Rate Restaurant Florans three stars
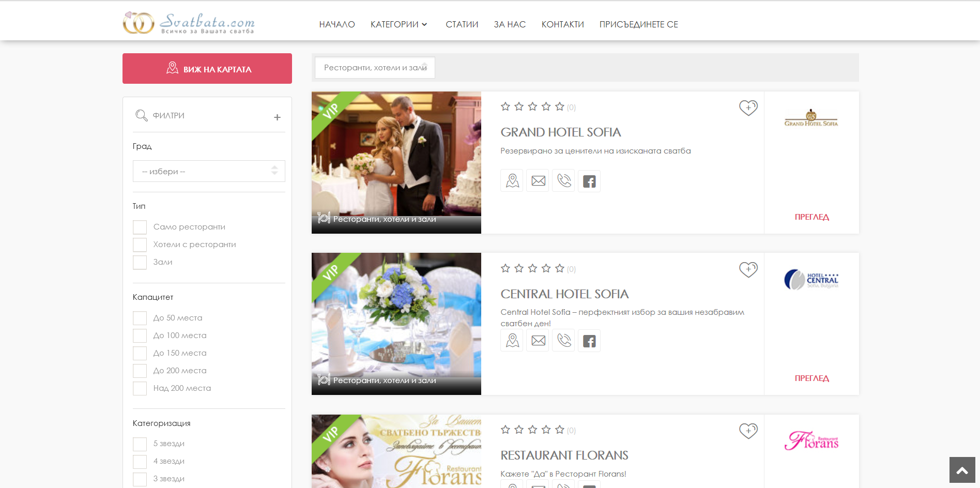 532,430
